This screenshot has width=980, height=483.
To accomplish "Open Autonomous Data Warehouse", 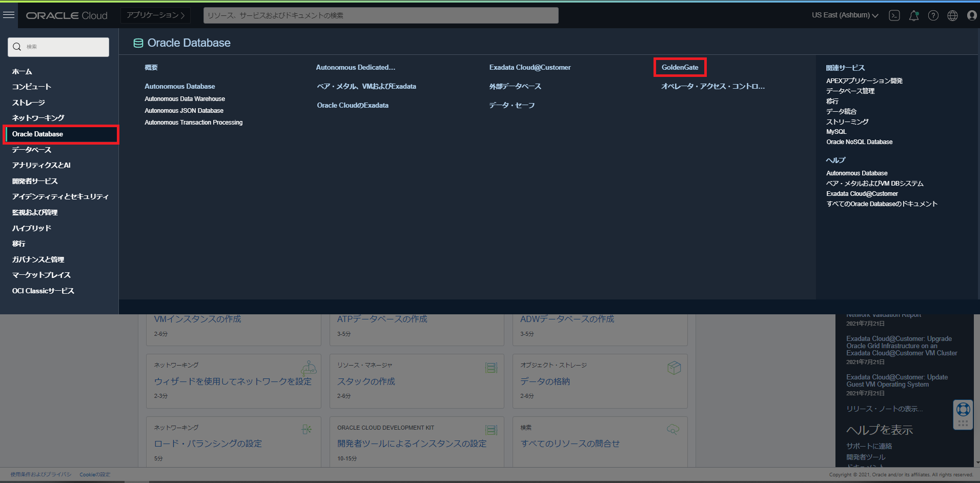I will click(x=185, y=98).
